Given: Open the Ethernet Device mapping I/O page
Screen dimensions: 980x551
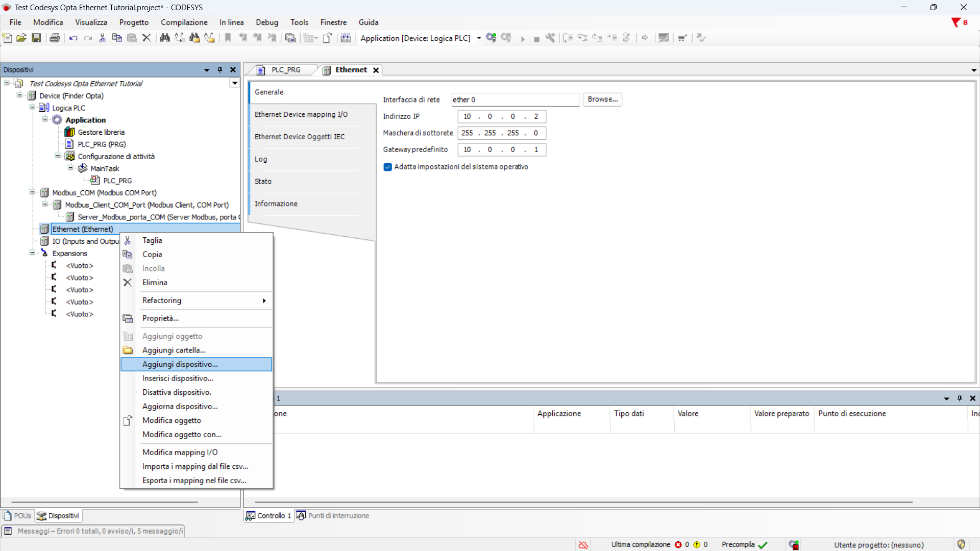Looking at the screenshot, I should point(301,114).
